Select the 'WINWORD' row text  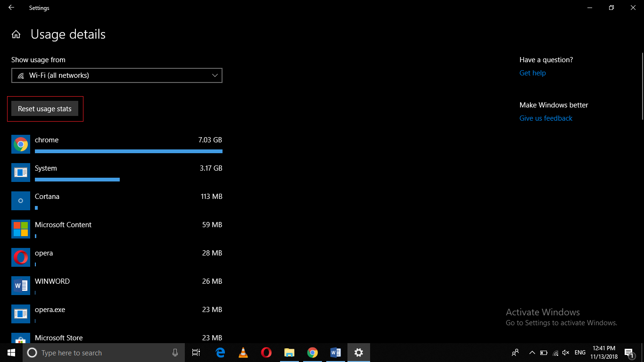pyautogui.click(x=52, y=281)
